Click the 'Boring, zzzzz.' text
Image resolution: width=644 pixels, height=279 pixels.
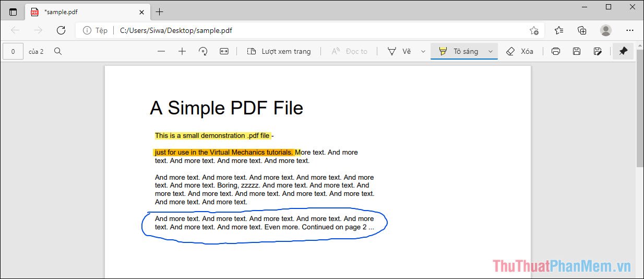(x=238, y=185)
